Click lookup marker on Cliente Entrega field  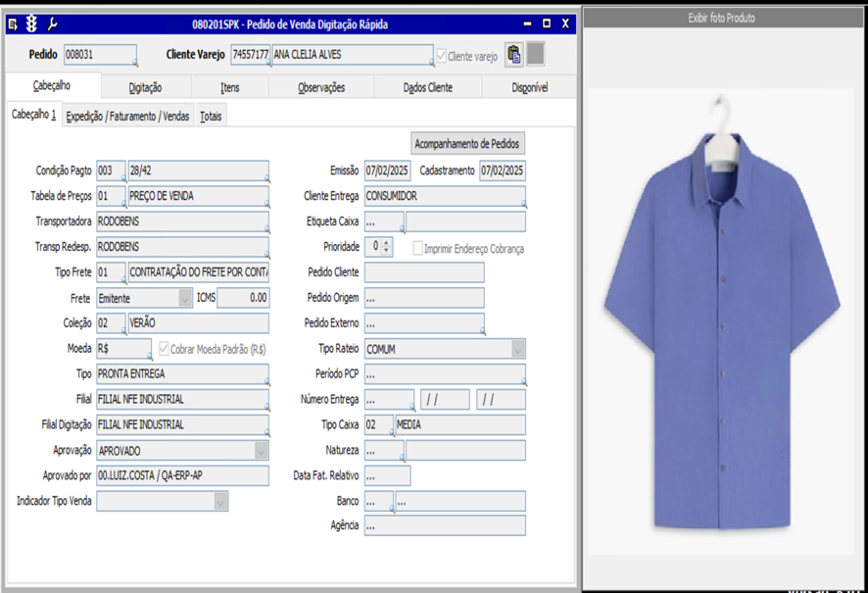tap(523, 204)
